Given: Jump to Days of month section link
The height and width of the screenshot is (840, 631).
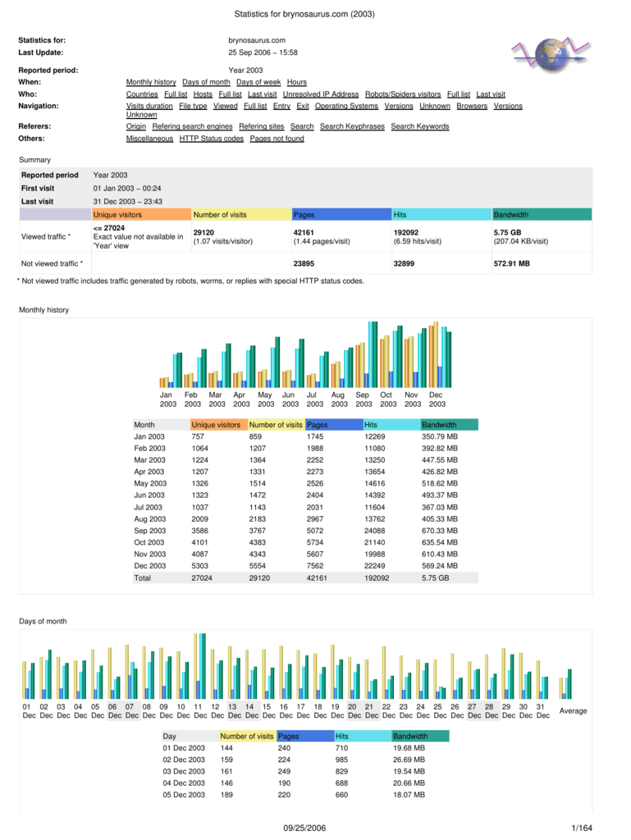Looking at the screenshot, I should (x=206, y=82).
